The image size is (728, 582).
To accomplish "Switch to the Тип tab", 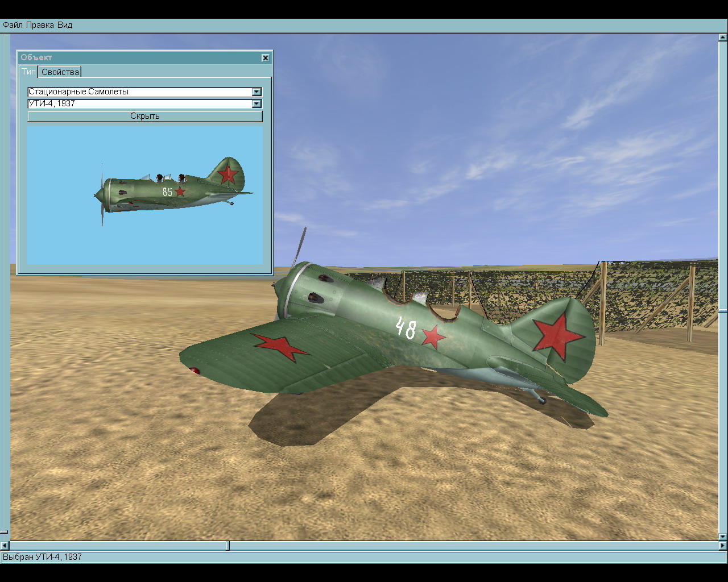I will 28,72.
